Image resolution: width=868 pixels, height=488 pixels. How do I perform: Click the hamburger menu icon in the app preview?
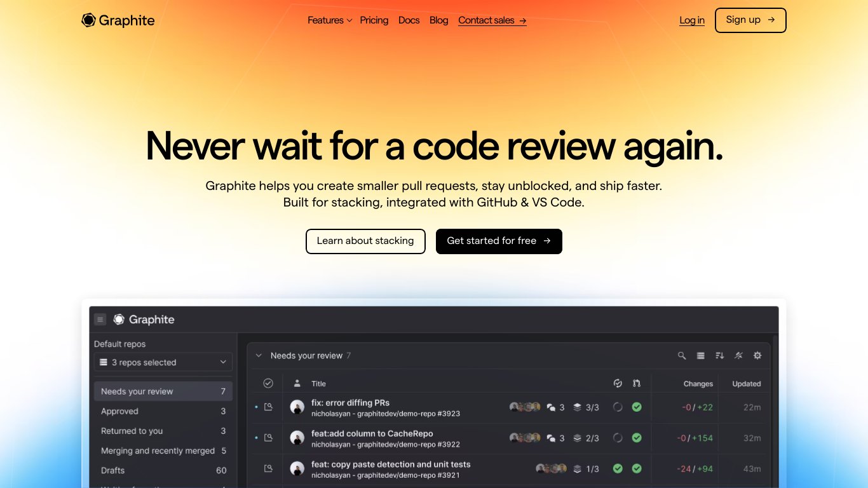(100, 320)
